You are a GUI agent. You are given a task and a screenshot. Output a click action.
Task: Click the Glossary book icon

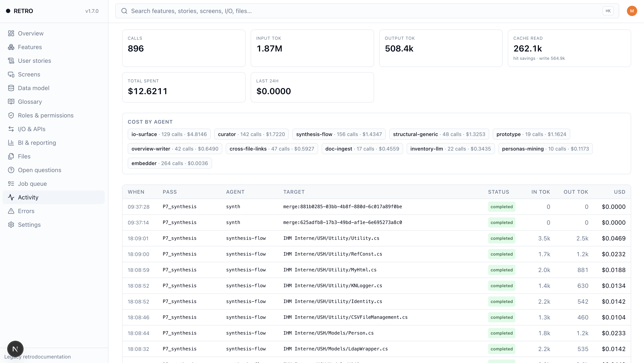point(11,102)
